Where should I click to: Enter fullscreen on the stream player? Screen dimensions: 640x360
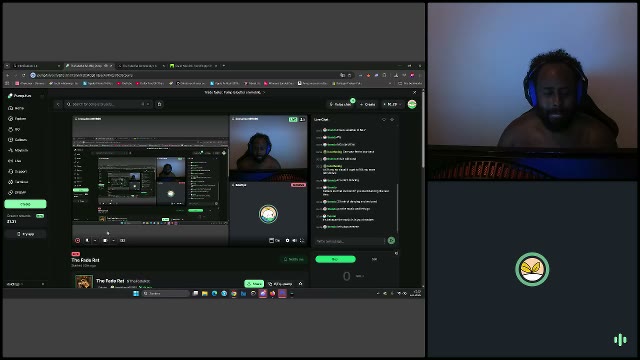point(302,241)
